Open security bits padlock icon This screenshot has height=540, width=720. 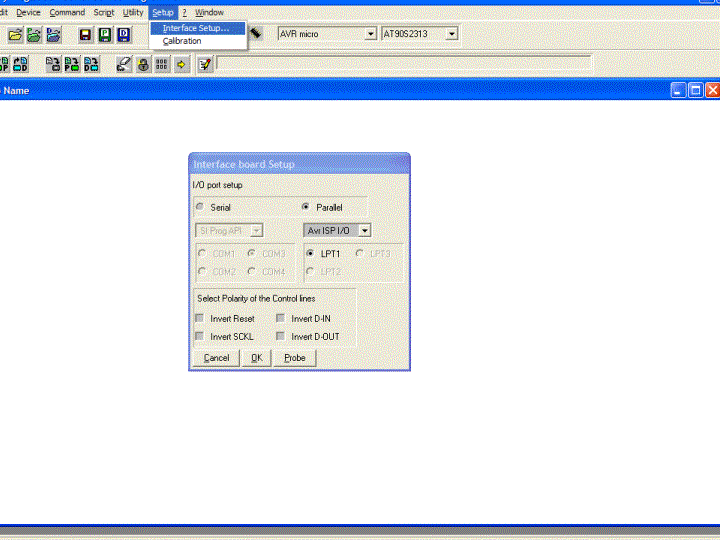[x=143, y=64]
